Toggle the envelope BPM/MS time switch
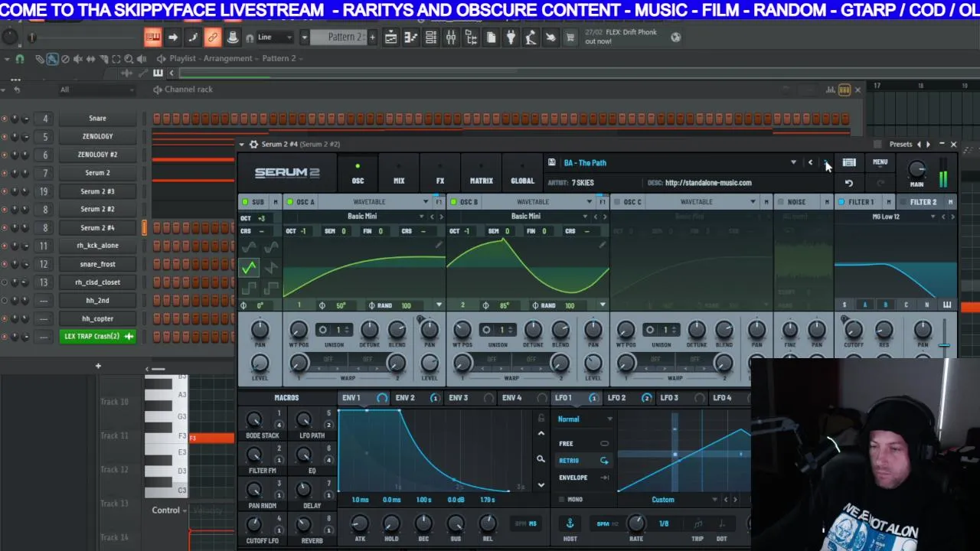The width and height of the screenshot is (980, 551). tap(526, 524)
